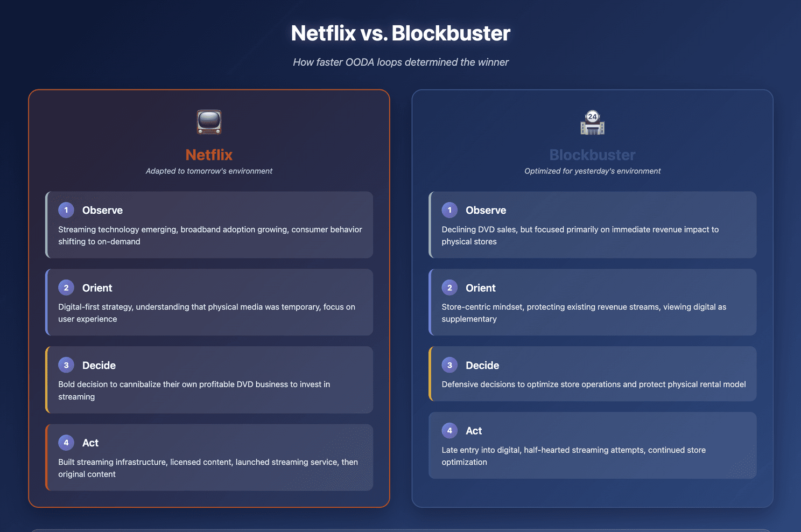Click the 24-hour store icon above Blockbuster

coord(592,122)
